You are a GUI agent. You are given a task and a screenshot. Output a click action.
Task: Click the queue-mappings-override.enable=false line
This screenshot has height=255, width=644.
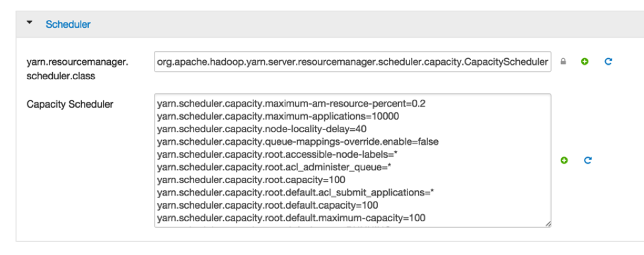coord(298,141)
